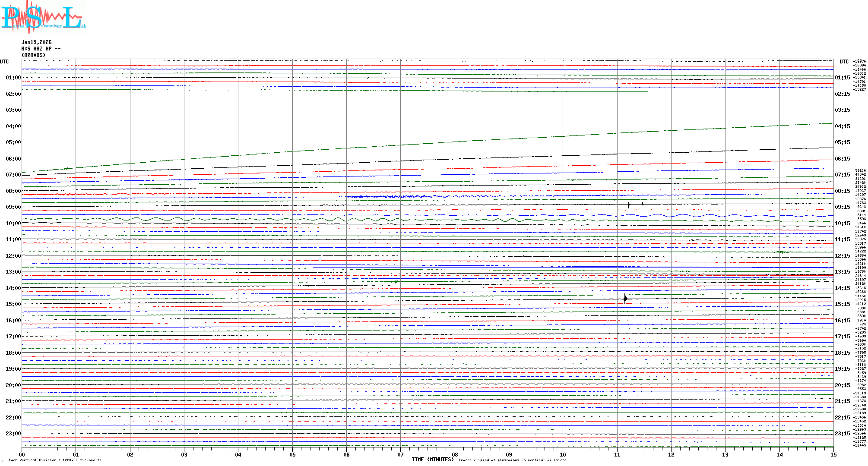The height and width of the screenshot is (466, 868).
Task: Click the 20:15 label on right axis
Action: pyautogui.click(x=842, y=385)
